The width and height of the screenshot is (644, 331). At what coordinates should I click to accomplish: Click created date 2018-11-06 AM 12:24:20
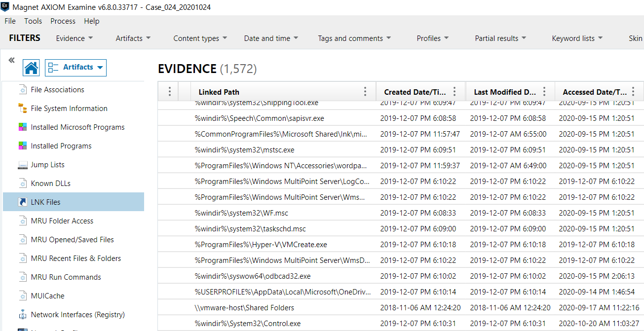coord(420,308)
